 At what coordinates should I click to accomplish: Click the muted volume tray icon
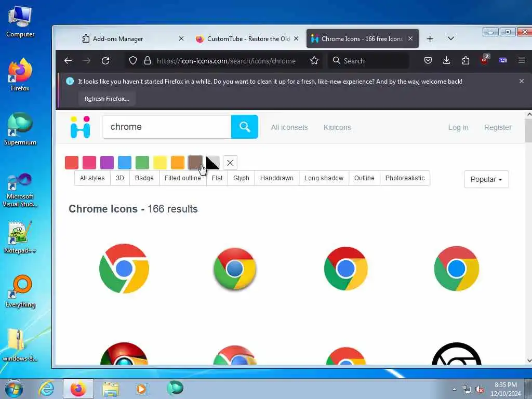click(480, 390)
